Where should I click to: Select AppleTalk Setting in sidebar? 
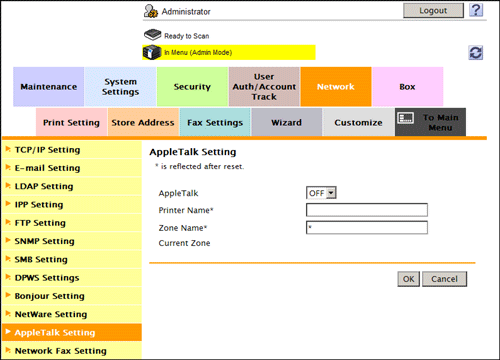coord(72,332)
